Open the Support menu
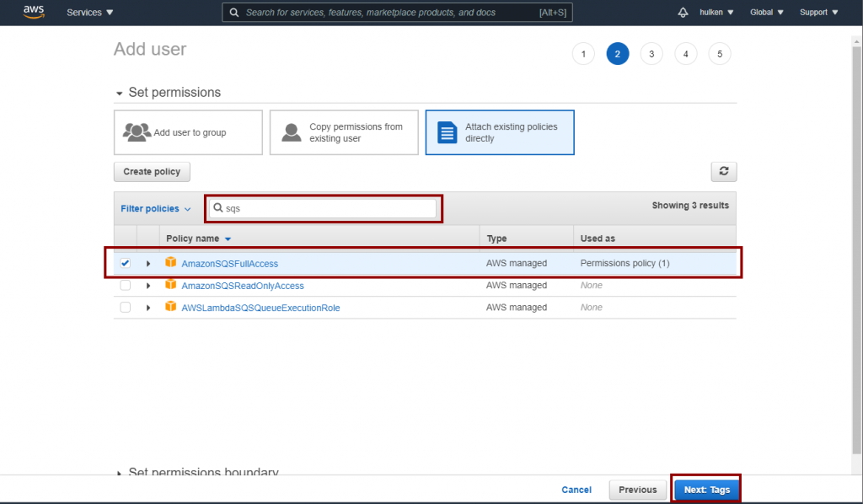 pos(818,13)
